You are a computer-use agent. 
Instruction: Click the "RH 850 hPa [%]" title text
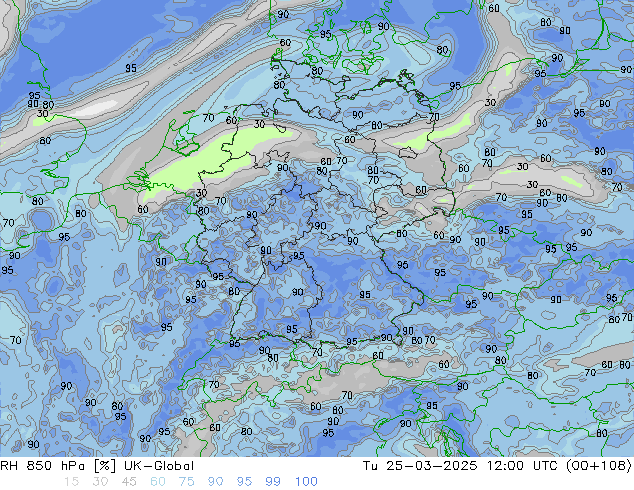pyautogui.click(x=58, y=466)
